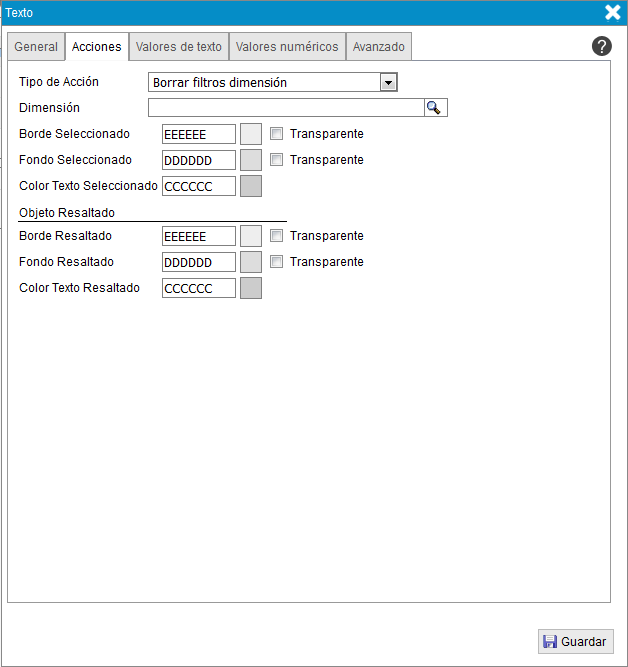Check Transparente for Borde Resaltado
628x667 pixels.
[x=277, y=236]
